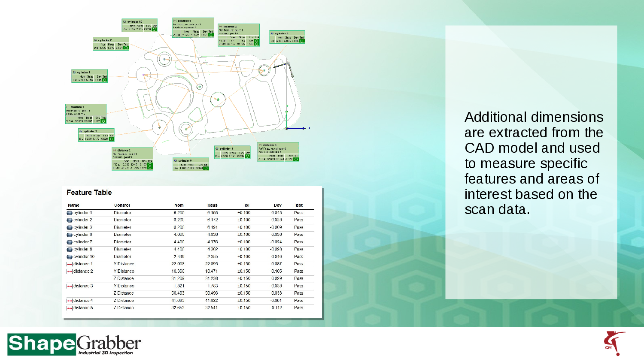Click deviation -0.098 in cylinder 8 row

tap(276, 249)
